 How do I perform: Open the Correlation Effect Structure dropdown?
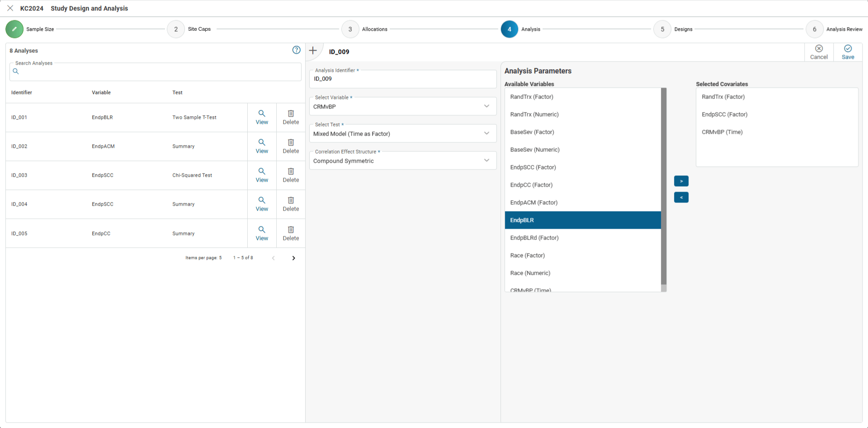coord(403,160)
